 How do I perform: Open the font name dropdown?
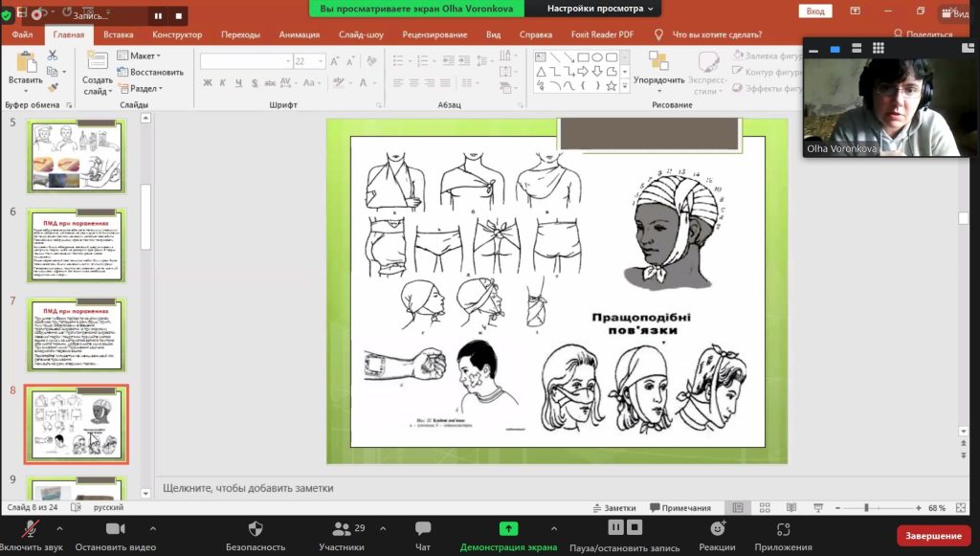point(288,61)
